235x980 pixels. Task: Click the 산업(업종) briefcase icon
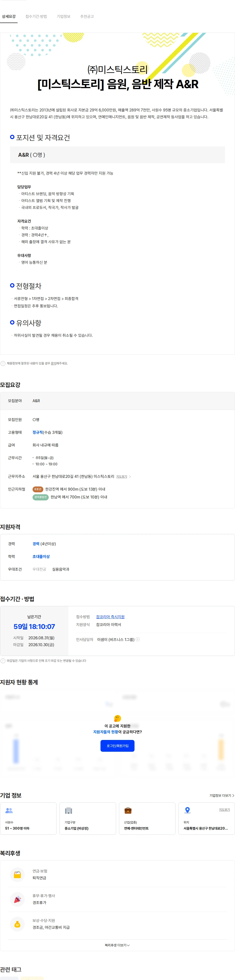tap(128, 811)
